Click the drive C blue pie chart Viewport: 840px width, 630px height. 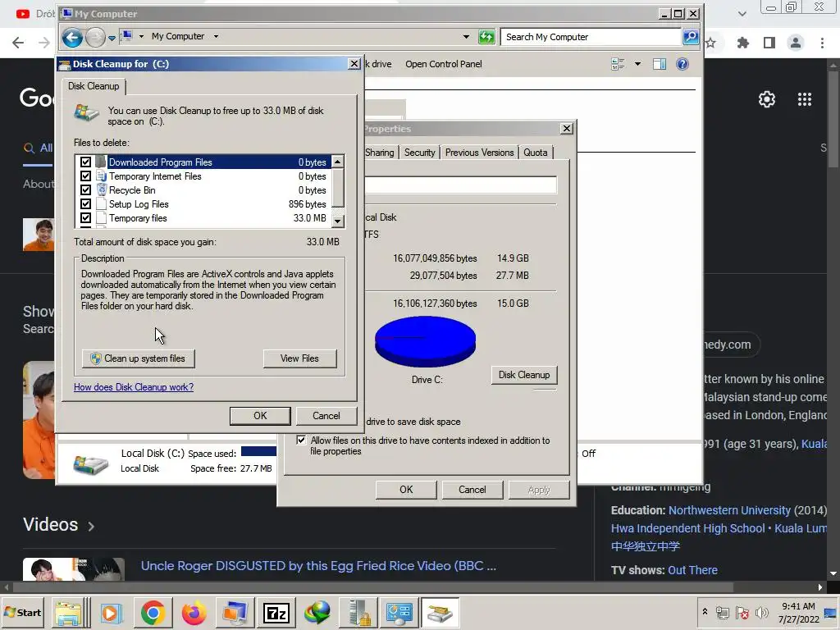(x=426, y=340)
